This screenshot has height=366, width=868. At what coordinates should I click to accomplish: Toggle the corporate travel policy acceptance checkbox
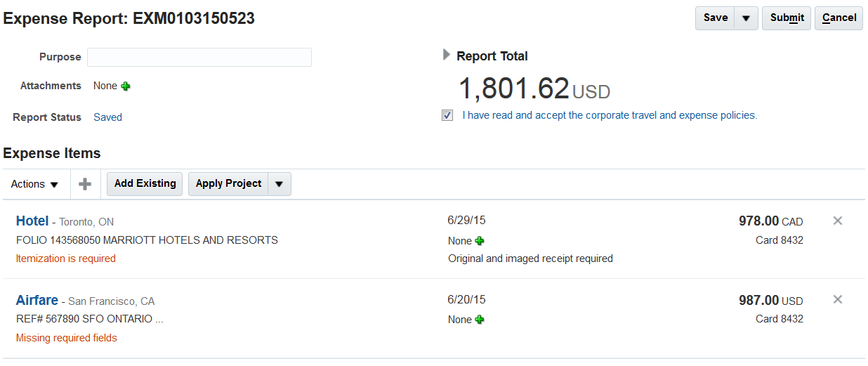[447, 115]
